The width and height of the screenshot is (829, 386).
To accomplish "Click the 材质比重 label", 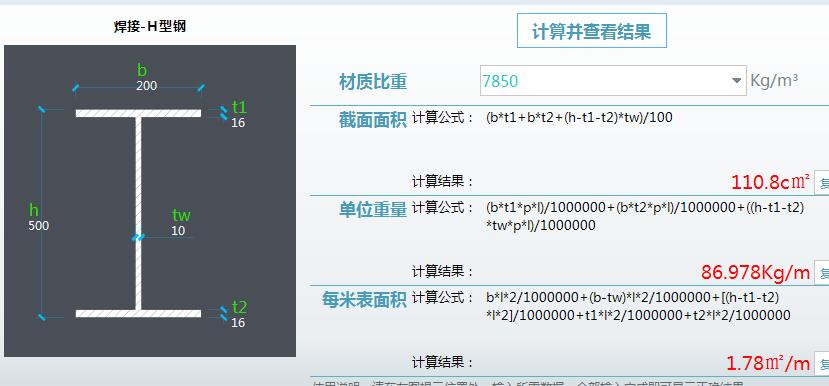I will (373, 82).
